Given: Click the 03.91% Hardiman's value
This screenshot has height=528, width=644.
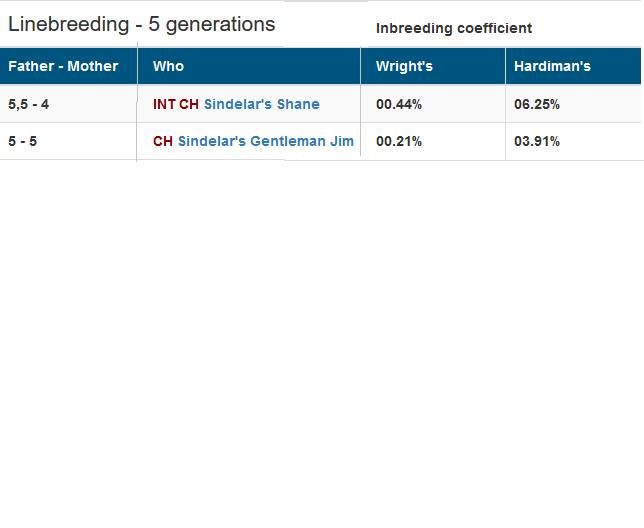Looking at the screenshot, I should 537,141.
